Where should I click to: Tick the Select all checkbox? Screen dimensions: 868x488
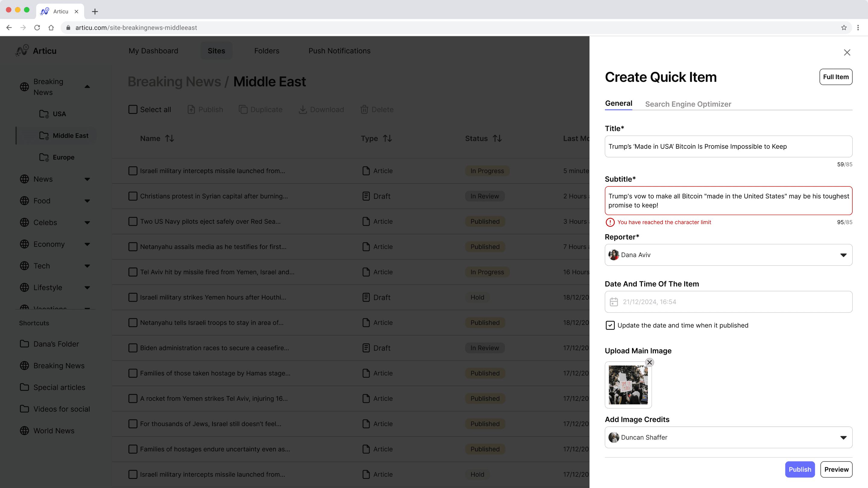[133, 109]
